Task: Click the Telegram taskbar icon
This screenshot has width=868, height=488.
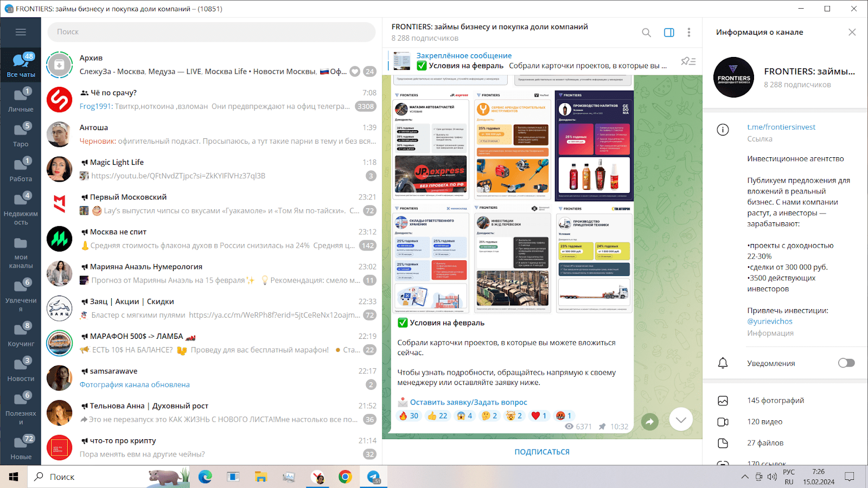Action: tap(374, 477)
